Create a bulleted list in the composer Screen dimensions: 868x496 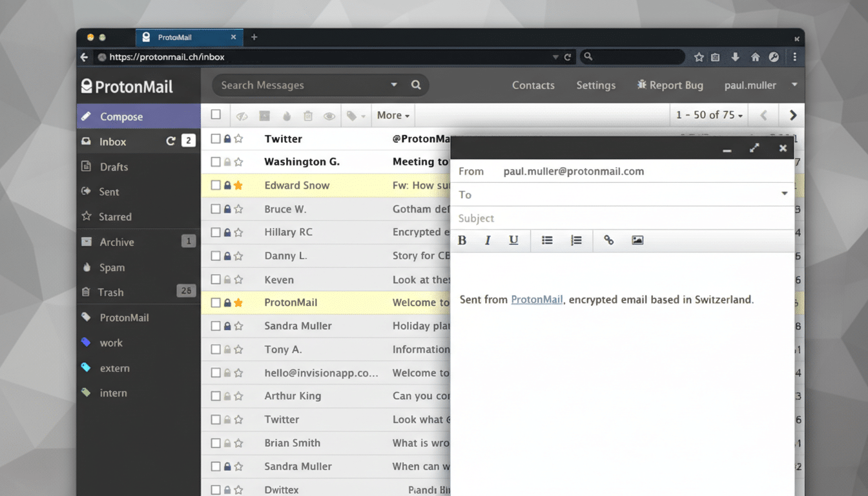click(x=546, y=240)
